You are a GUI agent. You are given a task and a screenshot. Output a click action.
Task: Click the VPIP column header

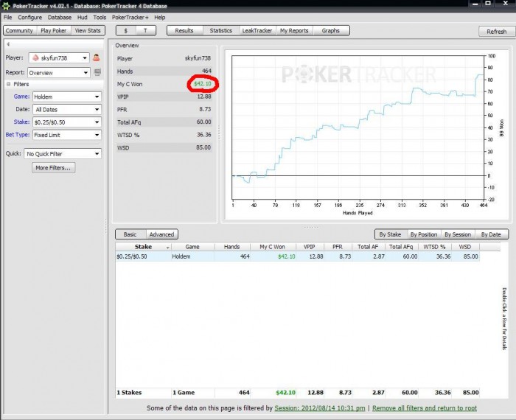[310, 247]
